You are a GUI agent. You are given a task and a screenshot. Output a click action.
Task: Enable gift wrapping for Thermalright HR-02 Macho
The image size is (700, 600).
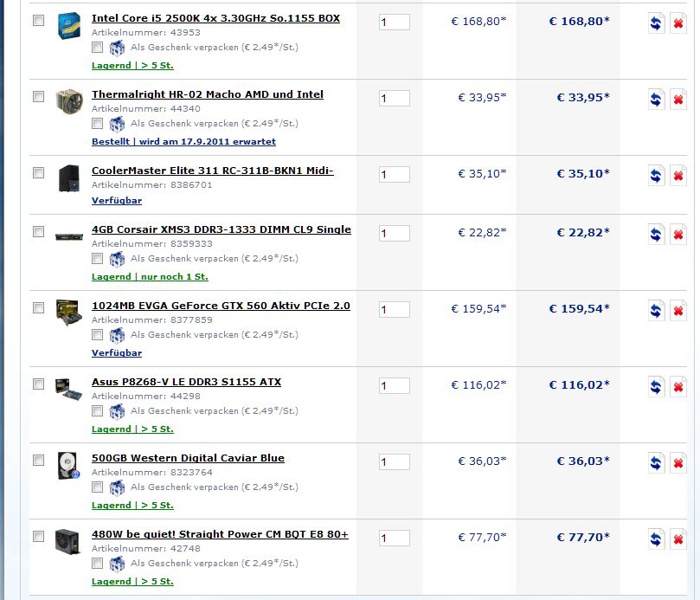tap(97, 123)
